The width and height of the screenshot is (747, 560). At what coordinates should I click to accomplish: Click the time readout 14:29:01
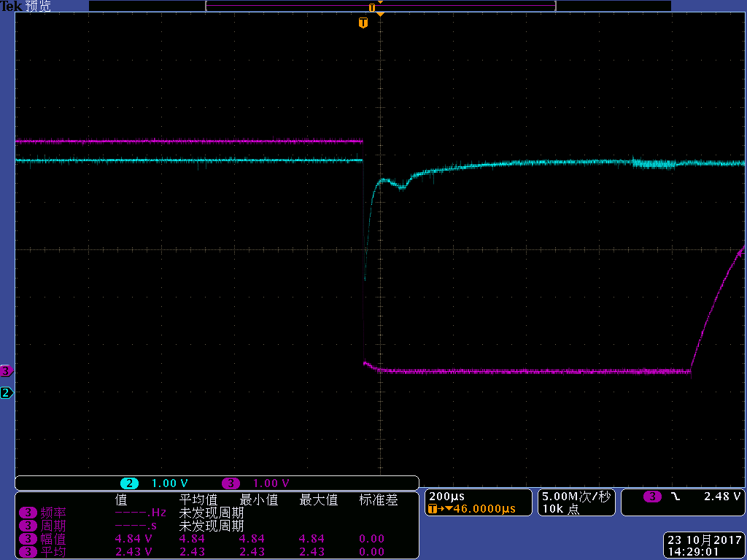click(x=693, y=552)
